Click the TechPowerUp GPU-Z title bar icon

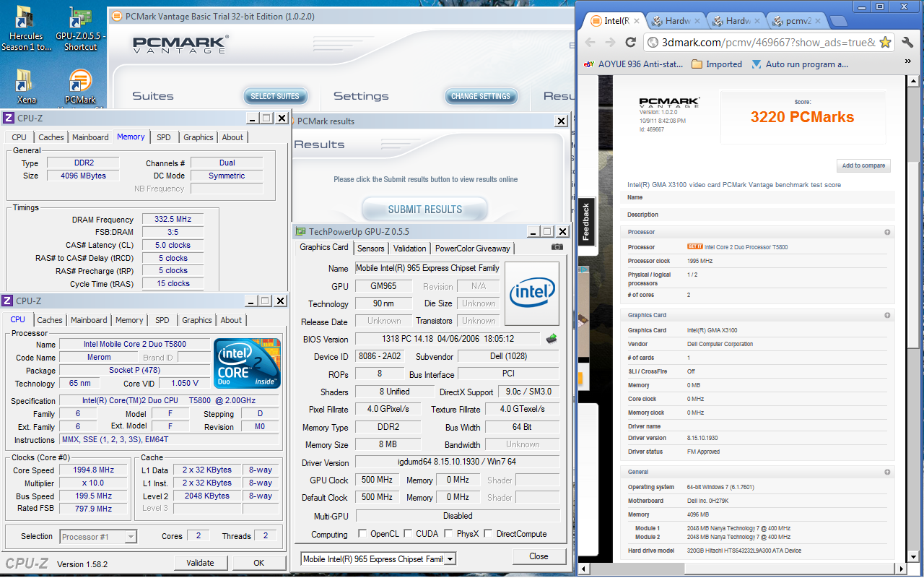[300, 232]
